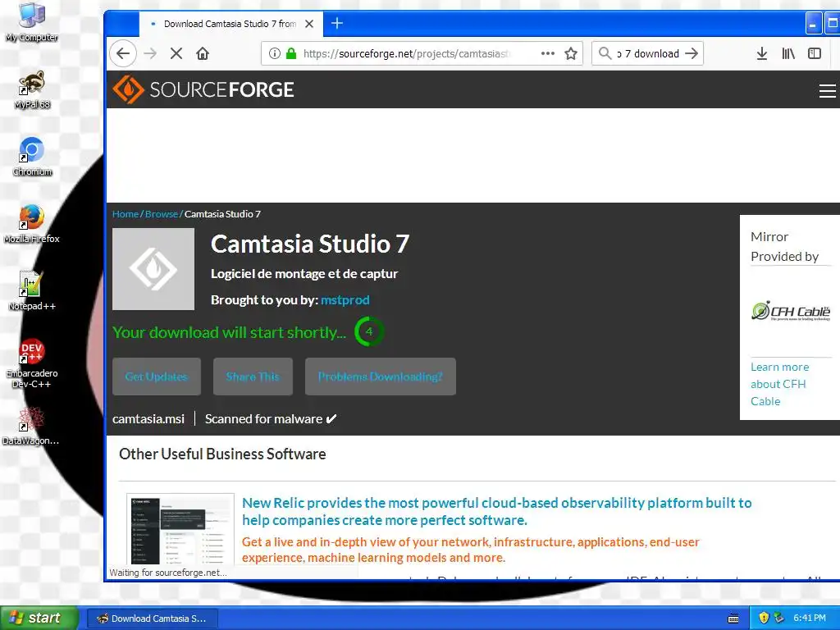Click the security shield tray icon
Screen dimensions: 840x630
click(x=764, y=618)
